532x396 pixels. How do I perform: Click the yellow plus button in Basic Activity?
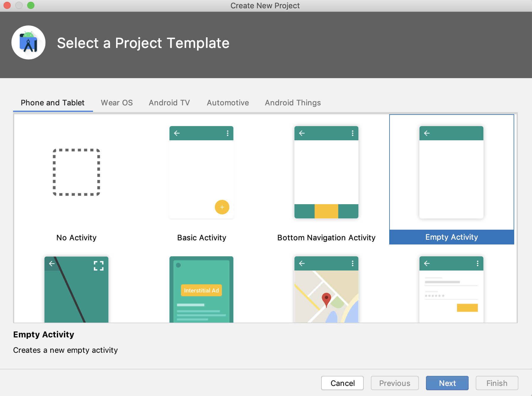[222, 207]
